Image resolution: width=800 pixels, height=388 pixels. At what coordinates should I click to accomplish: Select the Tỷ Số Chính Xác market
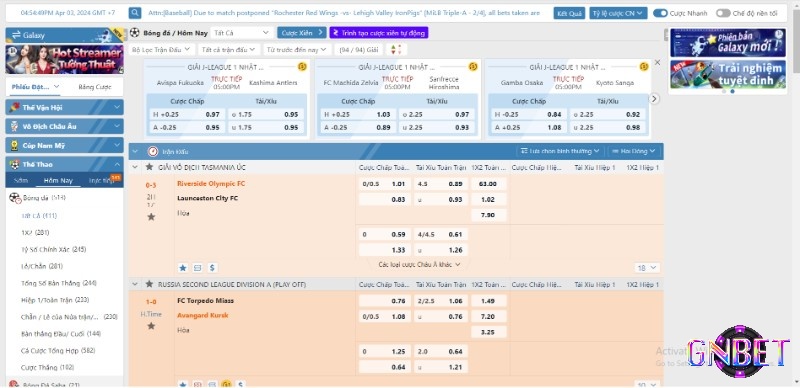tap(54, 249)
